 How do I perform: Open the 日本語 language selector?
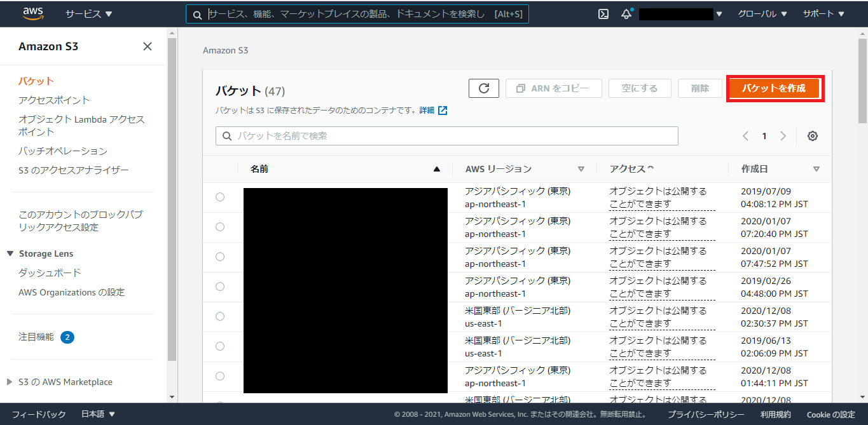[x=98, y=414]
